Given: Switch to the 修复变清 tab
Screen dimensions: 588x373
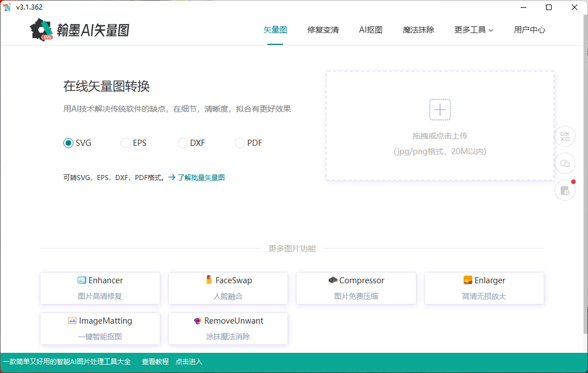Looking at the screenshot, I should [323, 30].
